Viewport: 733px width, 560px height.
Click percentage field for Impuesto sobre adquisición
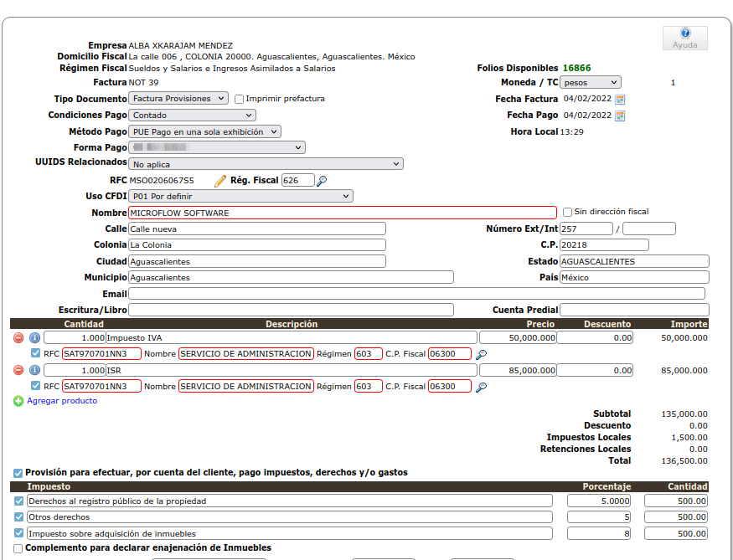pos(599,533)
